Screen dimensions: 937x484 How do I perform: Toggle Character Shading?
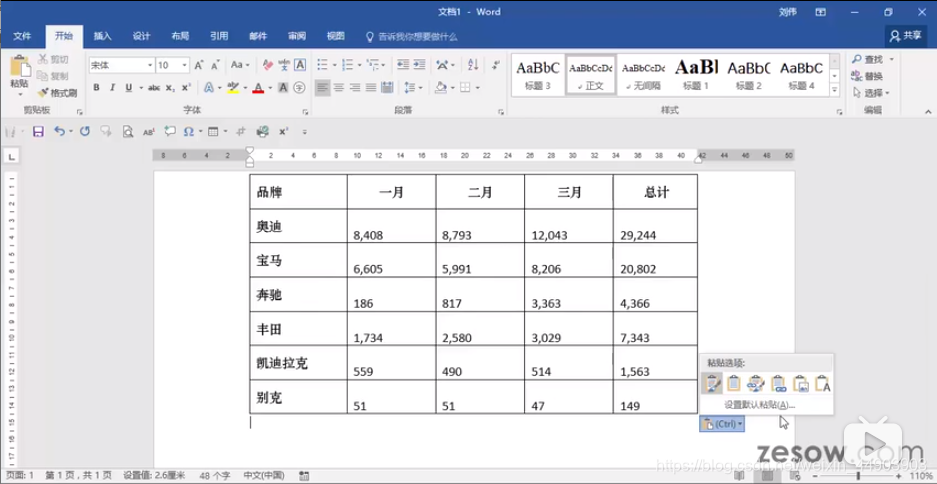click(283, 87)
